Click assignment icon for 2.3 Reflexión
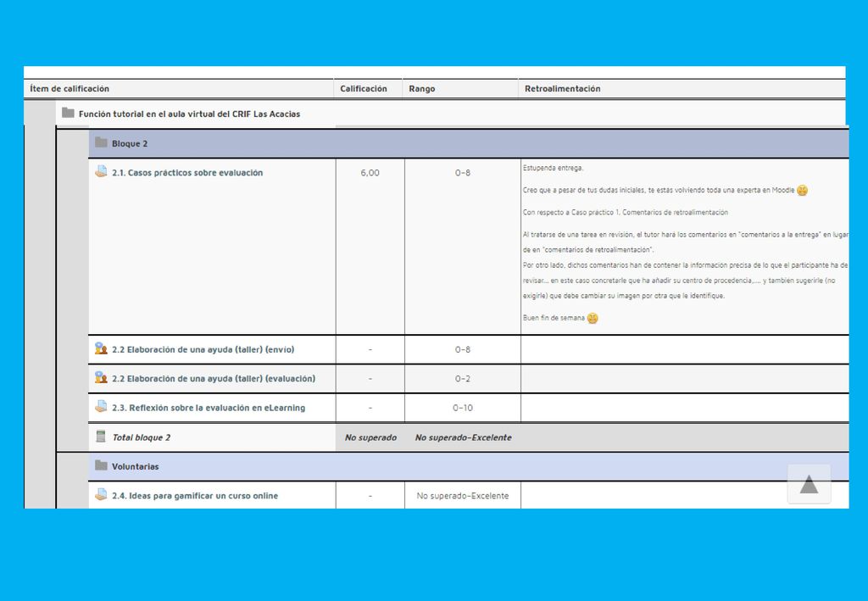The image size is (868, 601). [101, 407]
